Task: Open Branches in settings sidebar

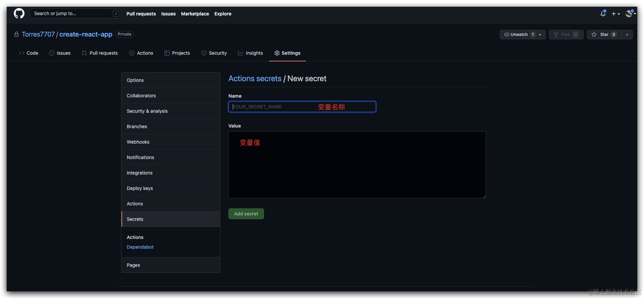Action: [x=171, y=127]
